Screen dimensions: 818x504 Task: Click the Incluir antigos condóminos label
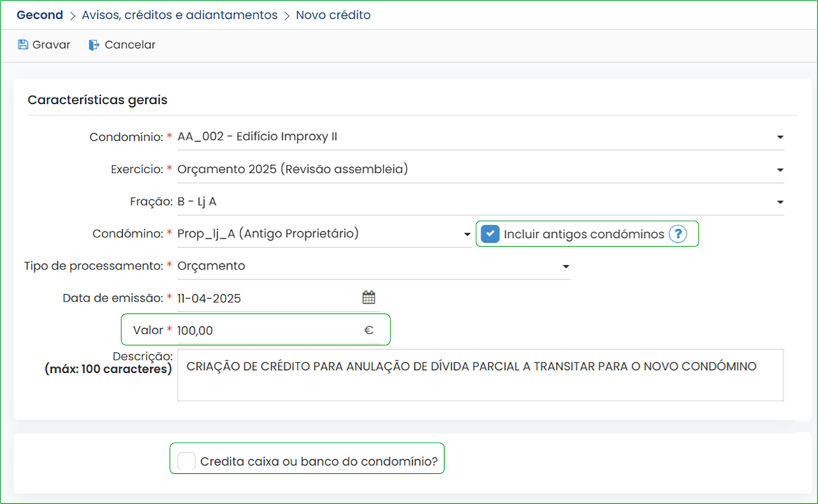(584, 234)
